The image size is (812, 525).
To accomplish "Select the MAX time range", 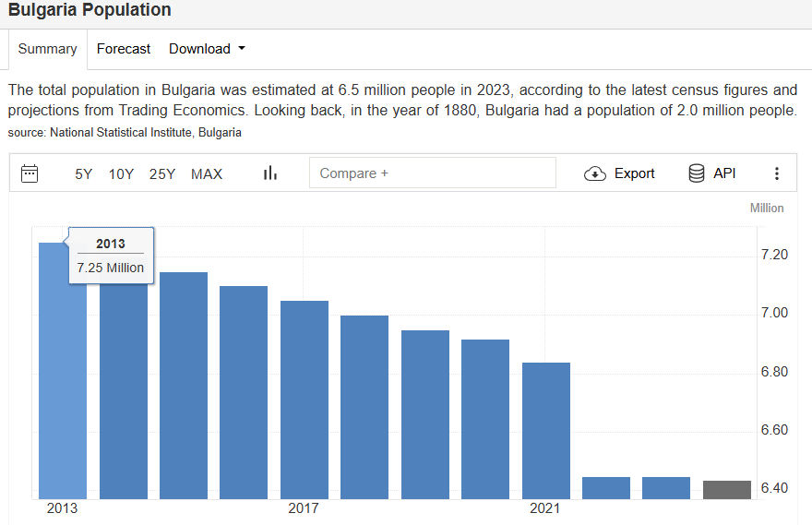I will [x=207, y=174].
